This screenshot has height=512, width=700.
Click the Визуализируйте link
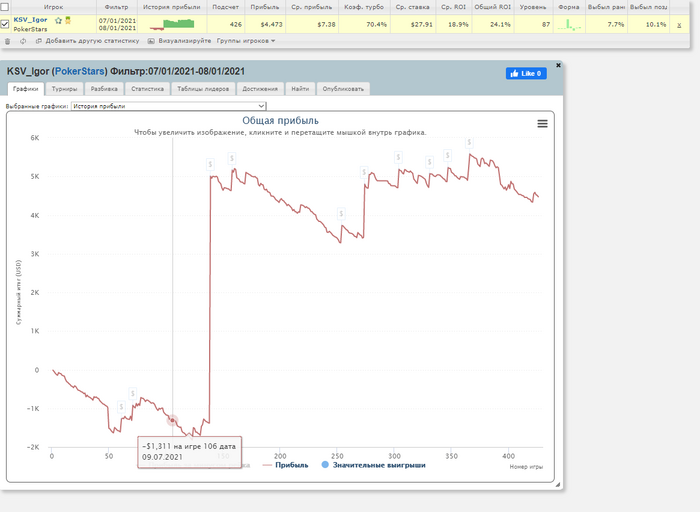[x=185, y=41]
